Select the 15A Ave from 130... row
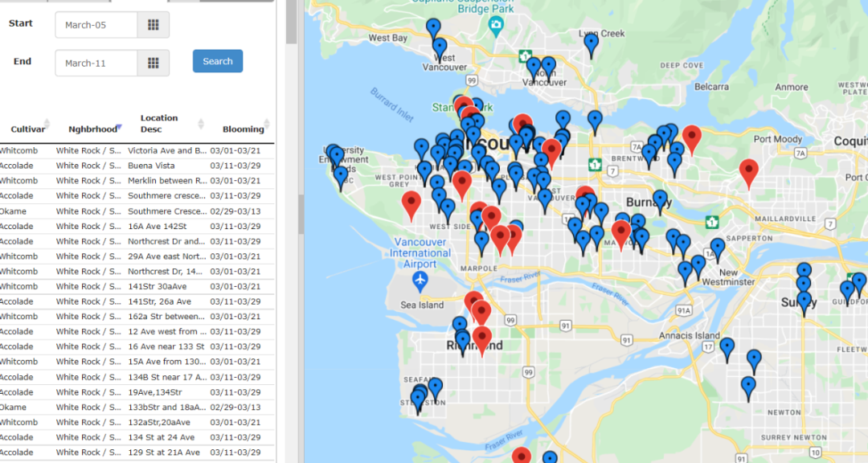This screenshot has width=868, height=463. tap(137, 362)
